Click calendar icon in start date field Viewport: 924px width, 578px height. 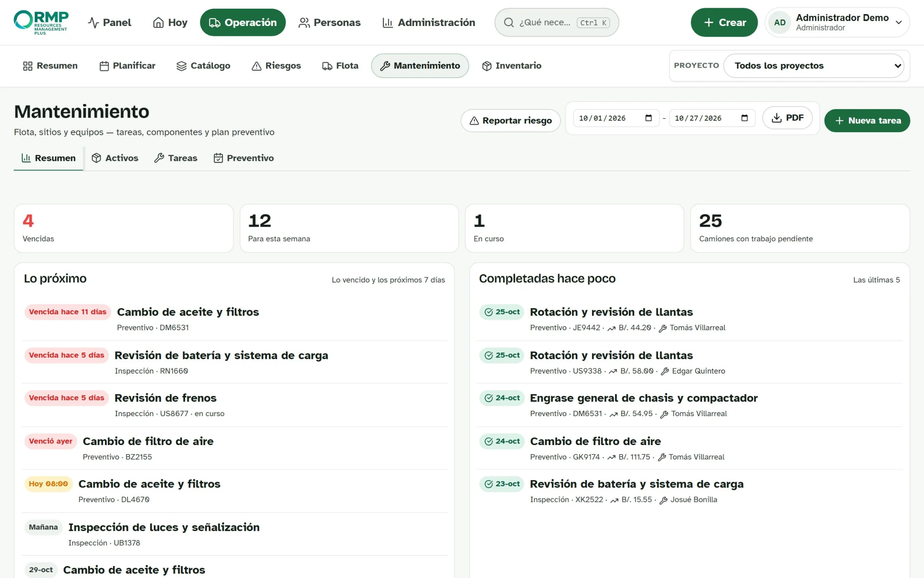click(648, 118)
